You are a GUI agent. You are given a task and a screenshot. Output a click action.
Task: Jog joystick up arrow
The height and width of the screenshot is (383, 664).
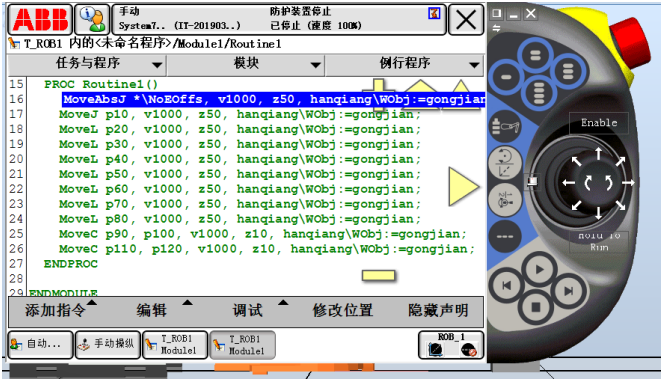tap(598, 153)
